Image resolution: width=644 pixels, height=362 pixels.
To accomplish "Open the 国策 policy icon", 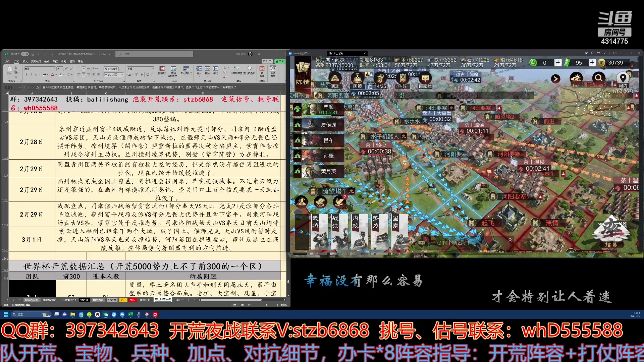I will coord(357,80).
